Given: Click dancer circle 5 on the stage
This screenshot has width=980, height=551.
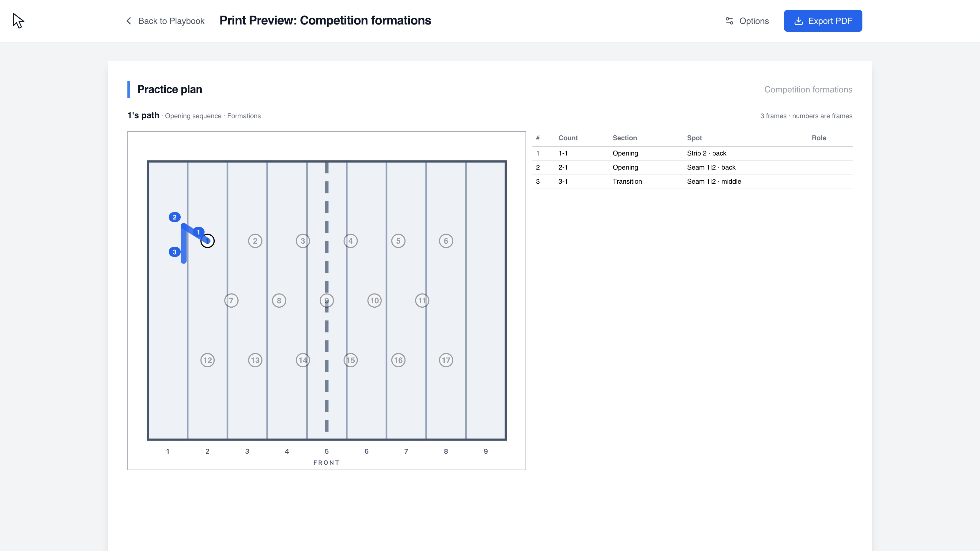Looking at the screenshot, I should coord(398,241).
